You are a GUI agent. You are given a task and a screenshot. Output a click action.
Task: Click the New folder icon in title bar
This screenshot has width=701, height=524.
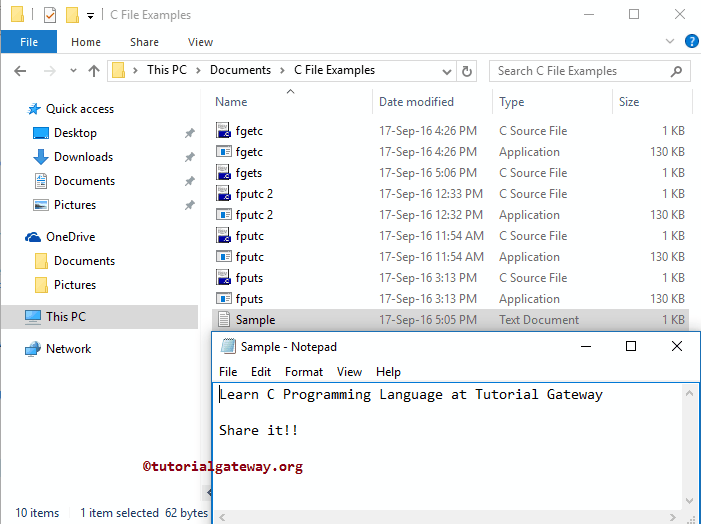tap(72, 15)
